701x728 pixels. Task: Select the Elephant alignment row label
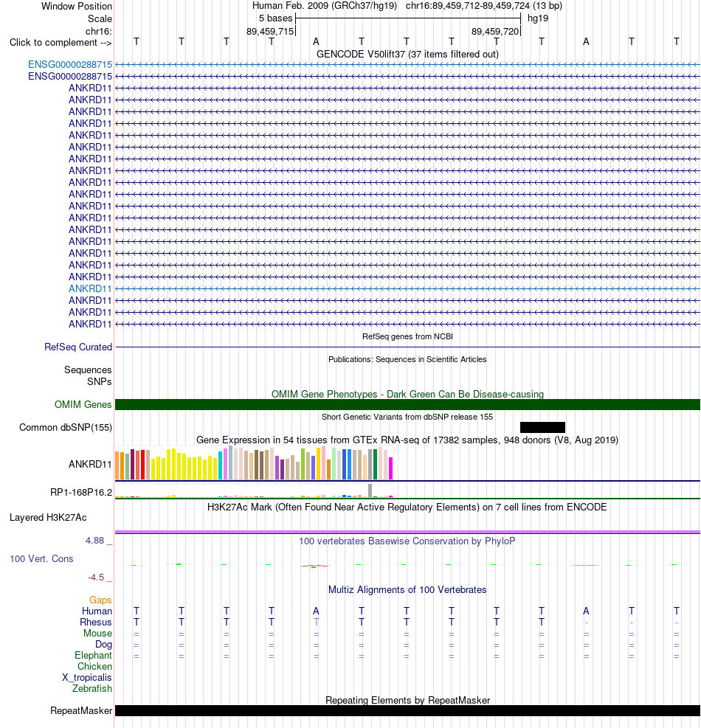point(94,655)
